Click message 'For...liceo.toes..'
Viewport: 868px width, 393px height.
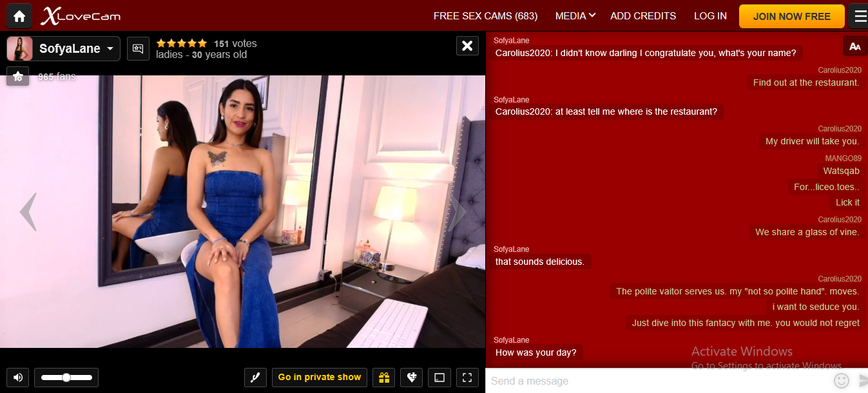(x=826, y=187)
